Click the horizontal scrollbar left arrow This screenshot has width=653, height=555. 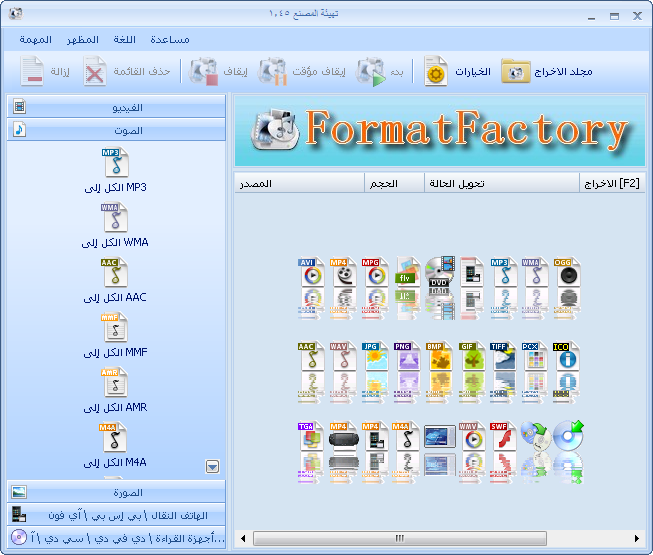click(243, 538)
